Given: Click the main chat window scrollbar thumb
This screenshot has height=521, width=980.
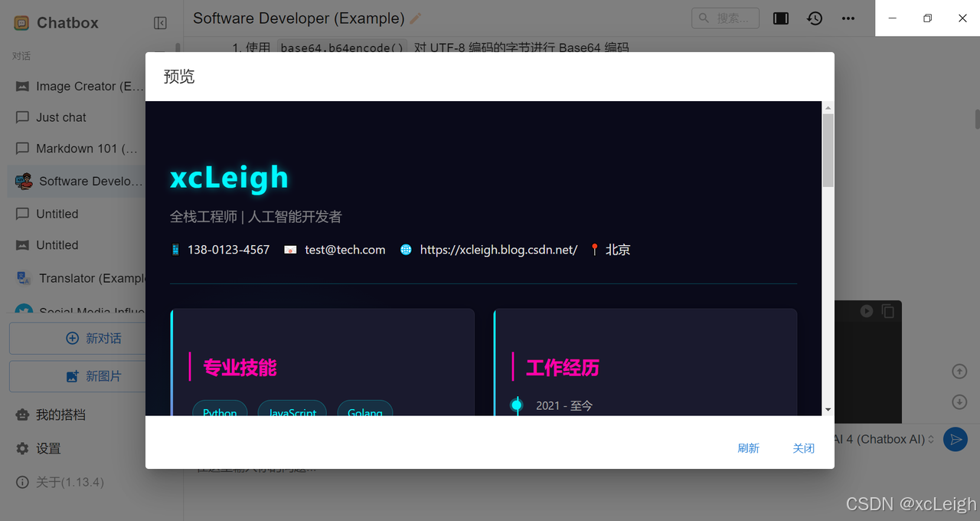Looking at the screenshot, I should click(x=977, y=120).
